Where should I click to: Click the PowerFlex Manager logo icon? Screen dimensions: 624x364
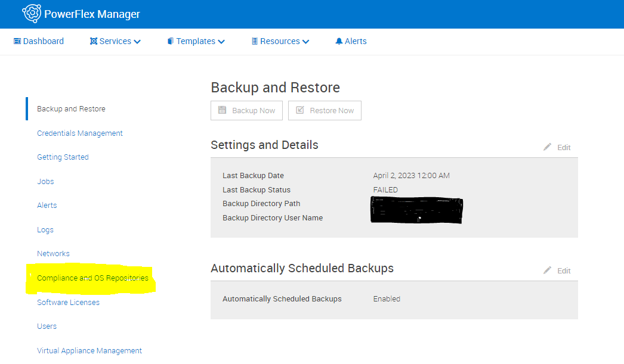(32, 13)
